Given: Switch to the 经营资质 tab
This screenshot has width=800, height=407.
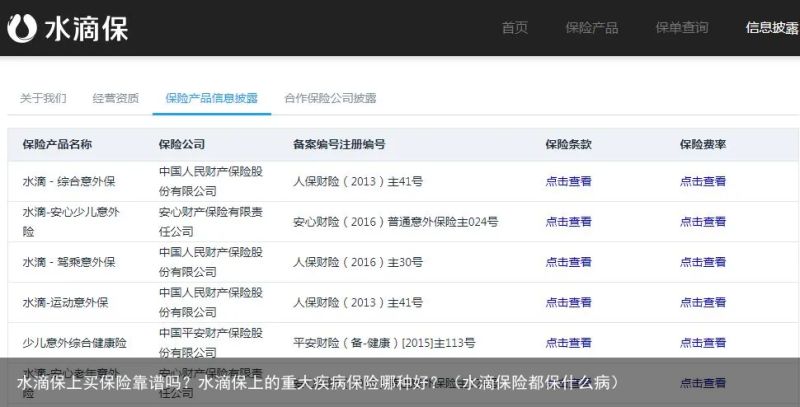Looking at the screenshot, I should click(116, 98).
